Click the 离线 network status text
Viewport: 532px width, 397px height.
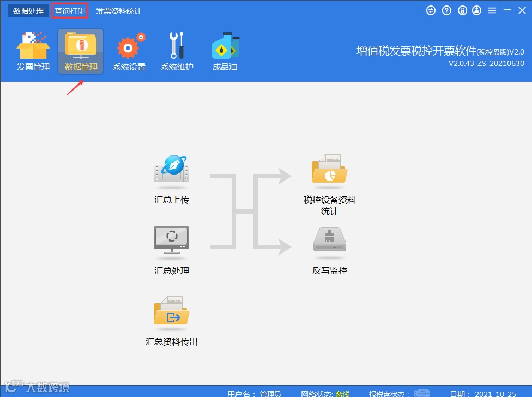342,394
